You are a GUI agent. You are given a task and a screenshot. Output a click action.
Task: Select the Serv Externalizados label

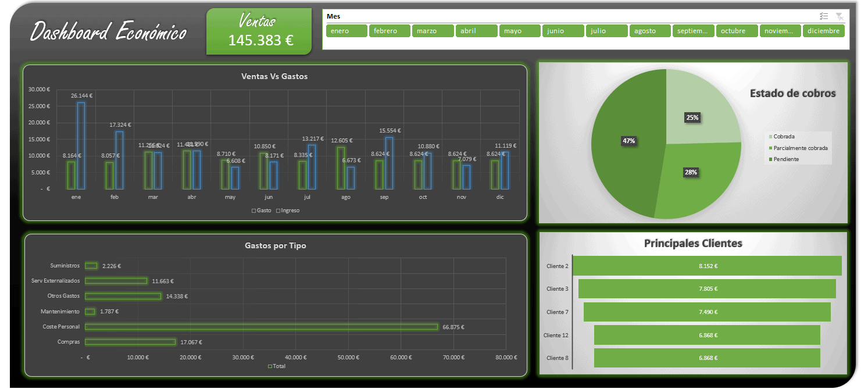click(56, 281)
